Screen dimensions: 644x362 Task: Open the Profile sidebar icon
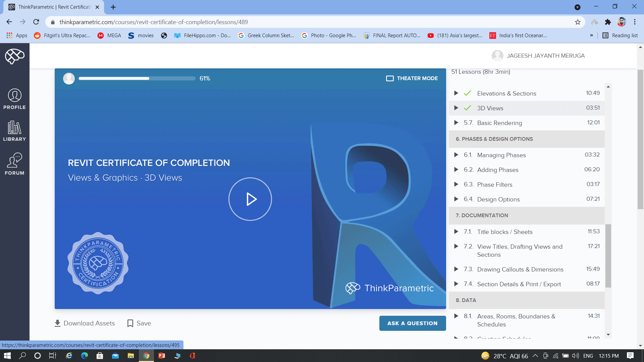click(14, 99)
